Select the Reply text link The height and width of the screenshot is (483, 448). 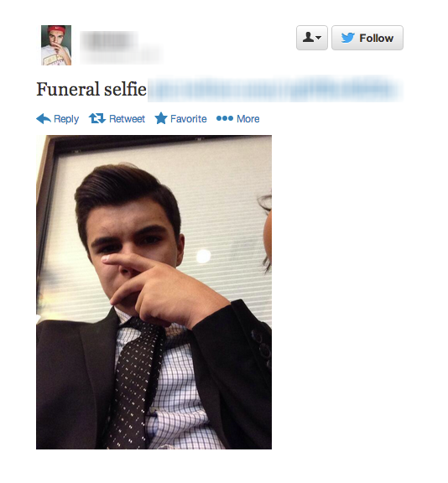coord(66,119)
